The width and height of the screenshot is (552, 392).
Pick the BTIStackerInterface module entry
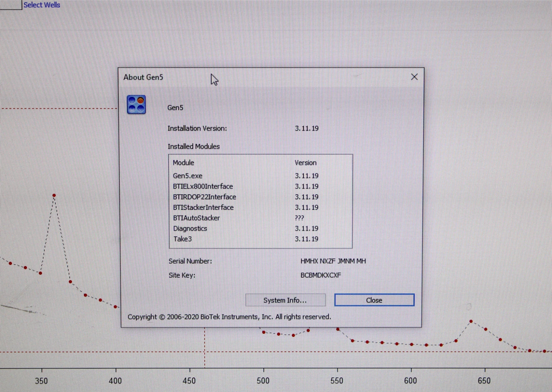203,207
